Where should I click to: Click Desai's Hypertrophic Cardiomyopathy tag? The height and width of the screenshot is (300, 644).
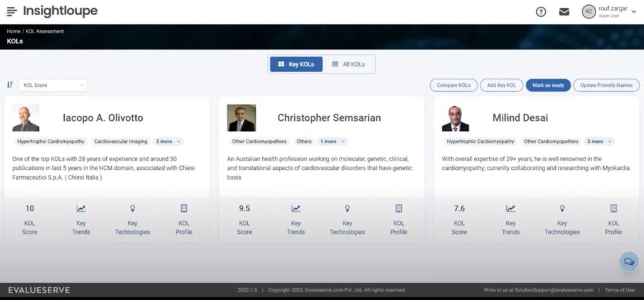click(480, 142)
